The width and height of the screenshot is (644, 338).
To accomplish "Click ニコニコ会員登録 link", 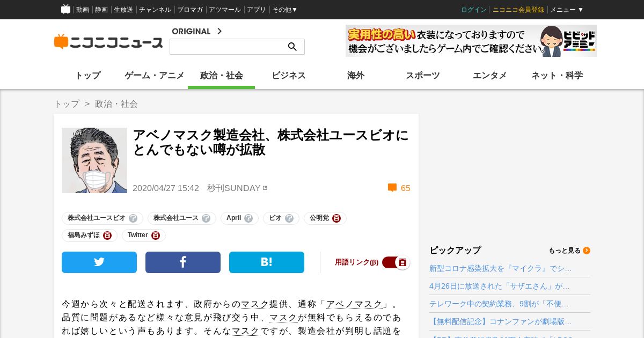I will click(518, 10).
